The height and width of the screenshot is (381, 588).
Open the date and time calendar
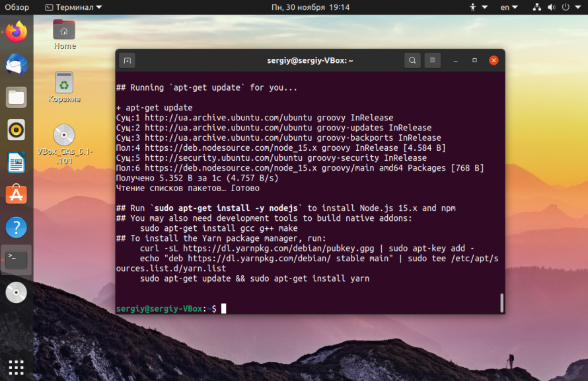pyautogui.click(x=311, y=7)
